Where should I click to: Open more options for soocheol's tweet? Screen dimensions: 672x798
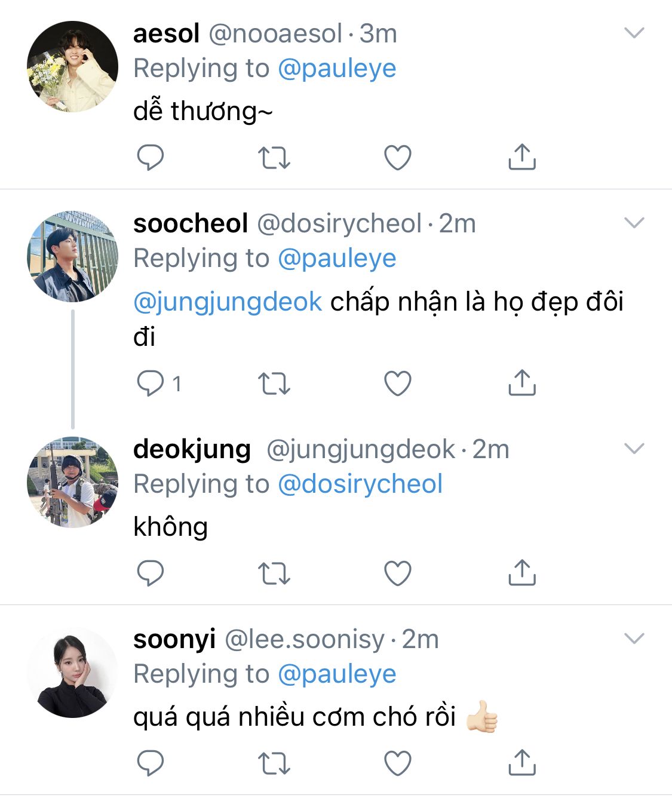click(x=634, y=223)
